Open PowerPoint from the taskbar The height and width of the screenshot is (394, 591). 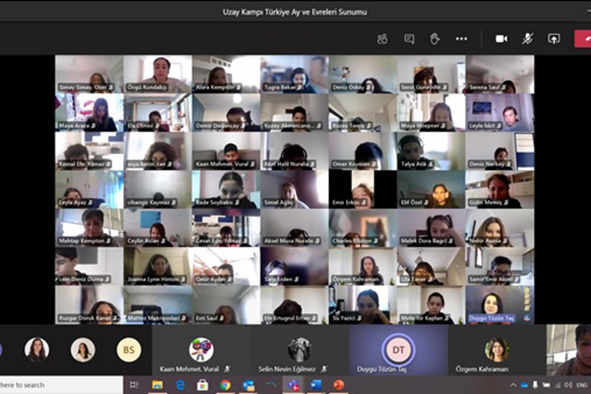tap(338, 385)
